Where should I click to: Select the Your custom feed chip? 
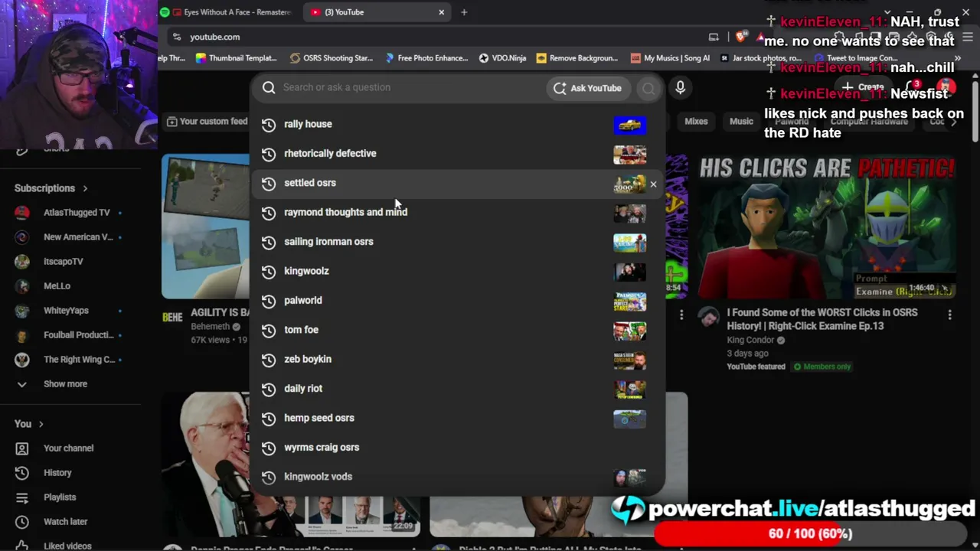tap(207, 121)
